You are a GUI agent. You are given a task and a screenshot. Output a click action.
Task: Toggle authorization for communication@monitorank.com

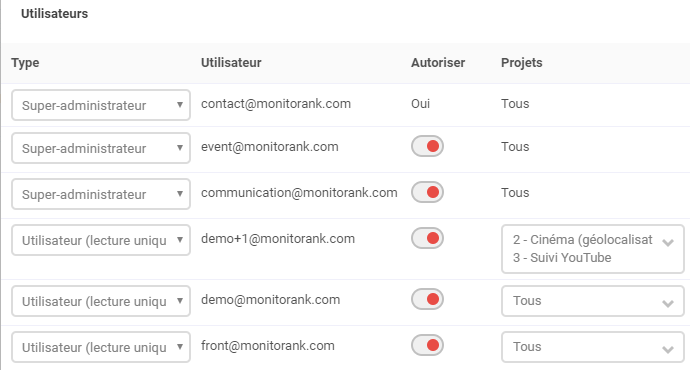pyautogui.click(x=427, y=192)
